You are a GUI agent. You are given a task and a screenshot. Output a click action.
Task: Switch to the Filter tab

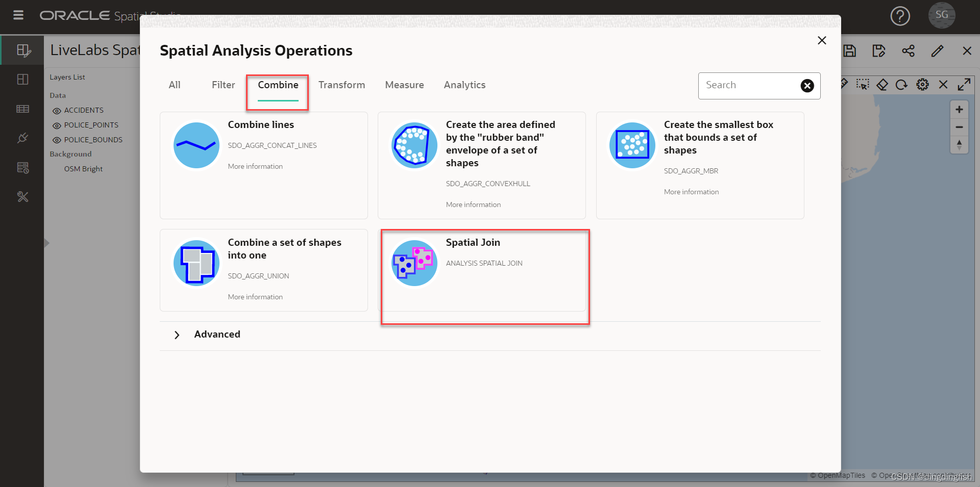(x=224, y=85)
